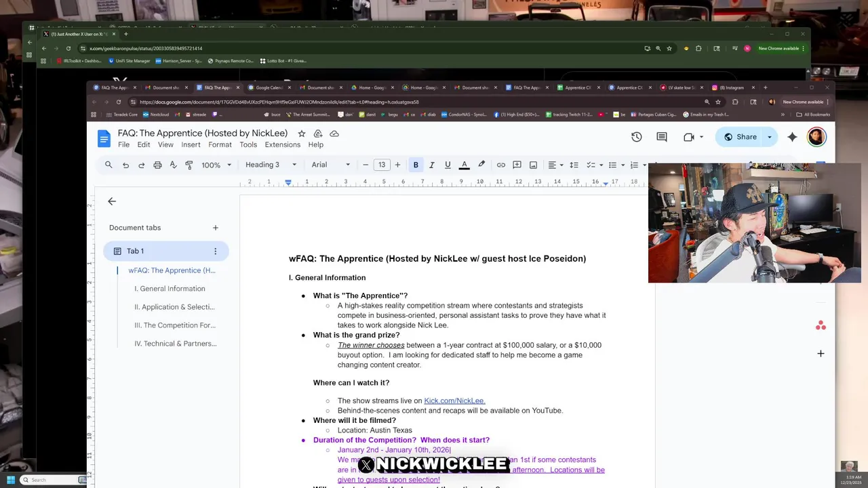
Task: Switch to the Google Calendar browser tab
Action: click(x=269, y=87)
